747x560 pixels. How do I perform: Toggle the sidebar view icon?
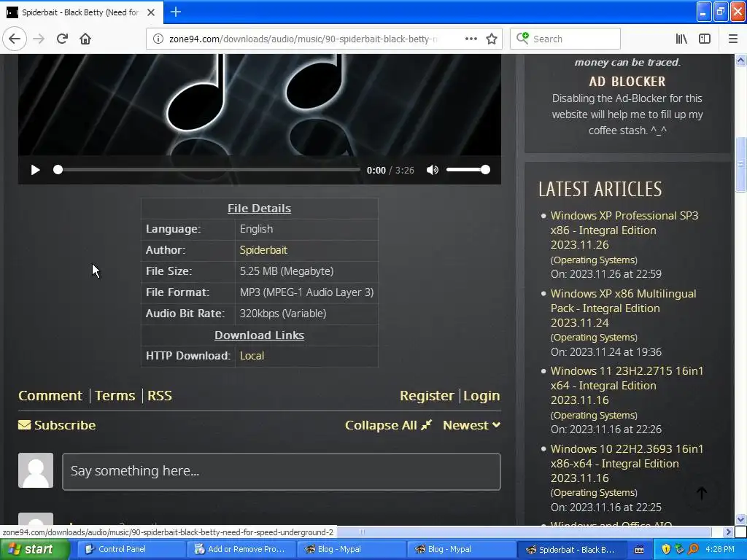click(705, 39)
